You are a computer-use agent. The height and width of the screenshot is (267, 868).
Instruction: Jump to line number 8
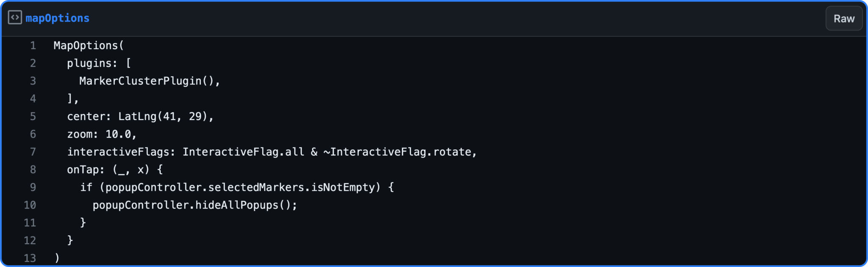(x=33, y=170)
